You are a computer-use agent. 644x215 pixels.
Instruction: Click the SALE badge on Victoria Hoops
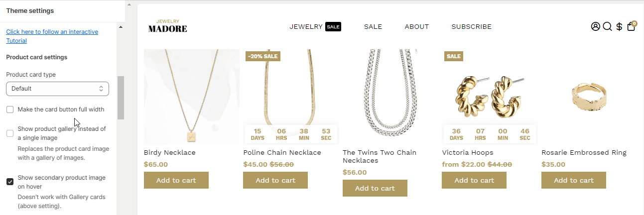[454, 56]
